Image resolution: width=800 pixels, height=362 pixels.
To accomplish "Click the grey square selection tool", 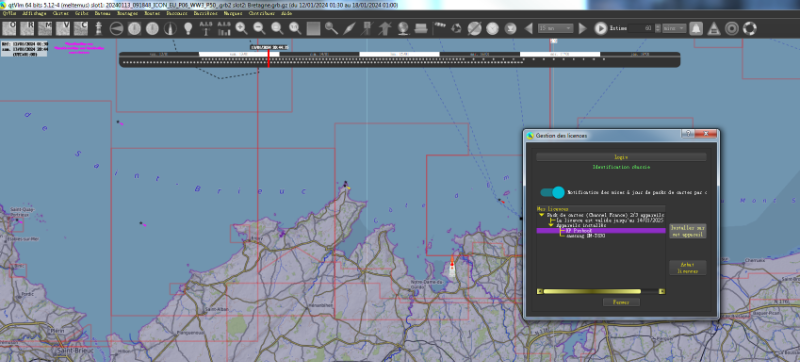I will coord(313,28).
